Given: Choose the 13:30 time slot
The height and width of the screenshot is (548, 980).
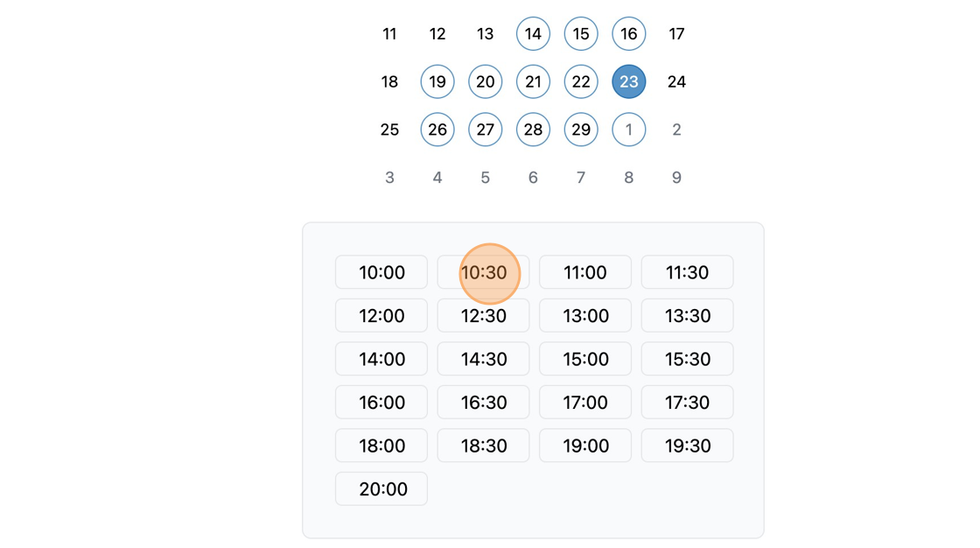Looking at the screenshot, I should (687, 315).
